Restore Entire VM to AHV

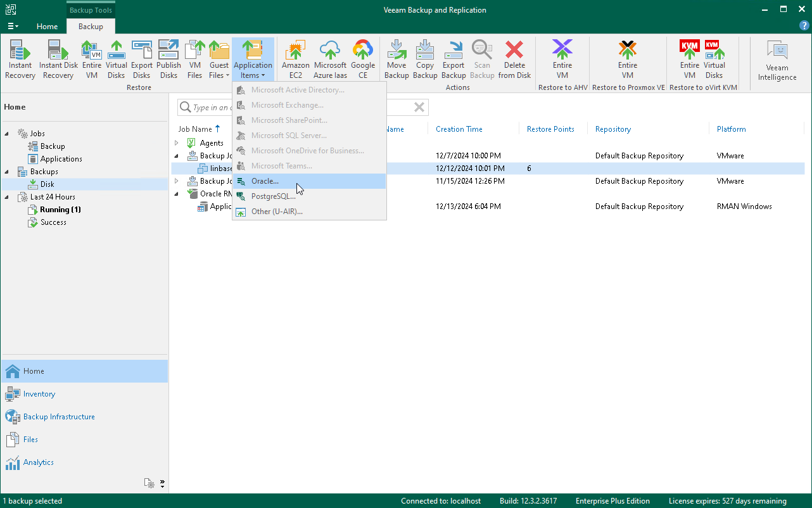(562, 60)
